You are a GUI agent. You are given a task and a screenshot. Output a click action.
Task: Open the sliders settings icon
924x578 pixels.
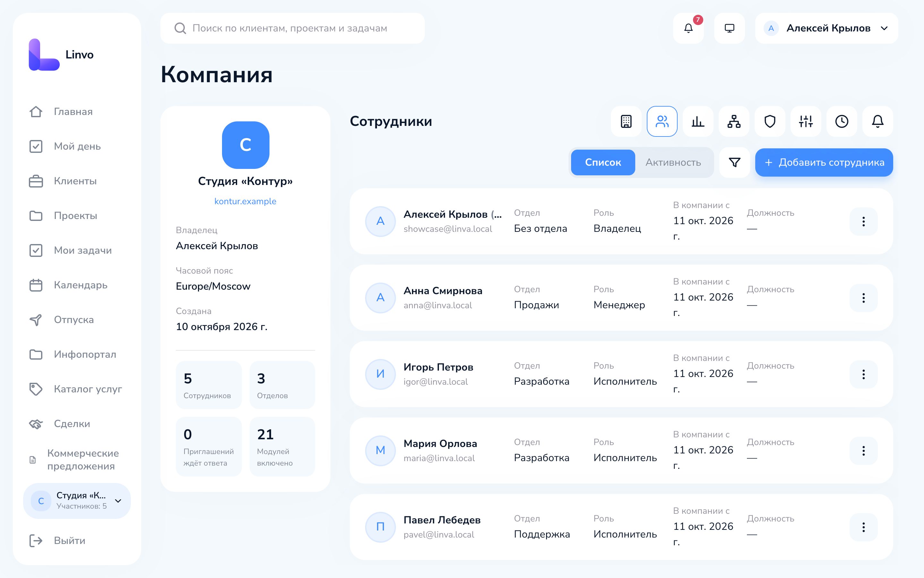point(806,121)
